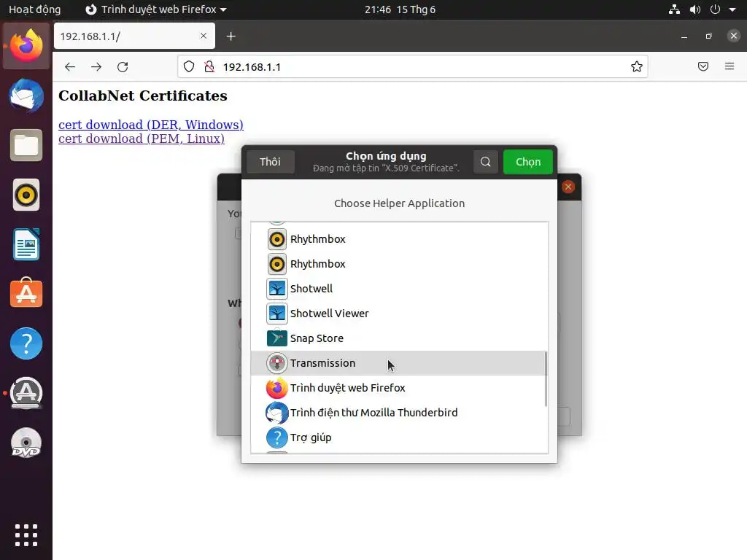Image resolution: width=747 pixels, height=560 pixels.
Task: Open the Pocket save icon
Action: (x=703, y=66)
